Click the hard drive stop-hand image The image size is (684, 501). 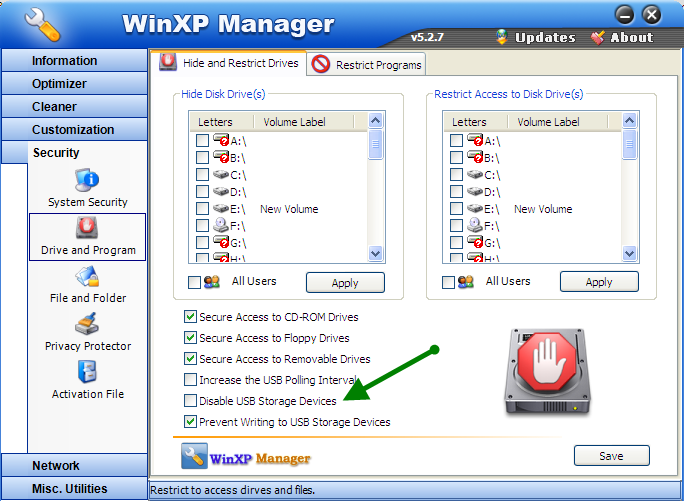(547, 371)
